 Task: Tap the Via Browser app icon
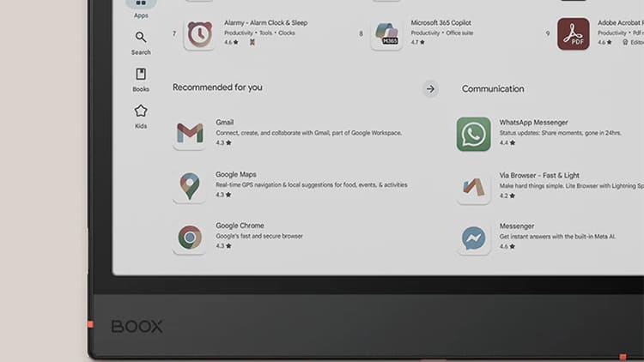[473, 186]
